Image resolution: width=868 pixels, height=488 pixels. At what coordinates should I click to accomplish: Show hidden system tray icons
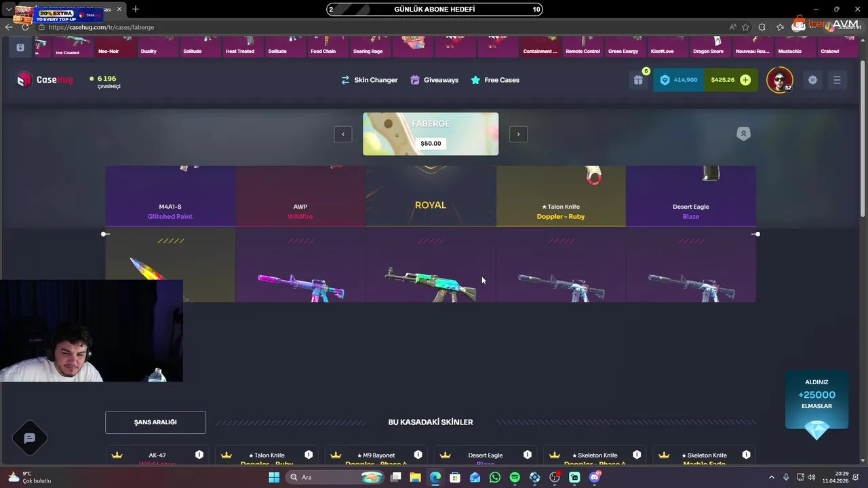pyautogui.click(x=771, y=477)
